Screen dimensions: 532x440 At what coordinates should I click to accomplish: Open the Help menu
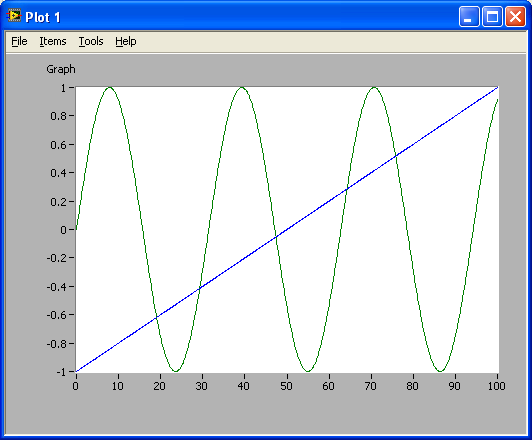(126, 41)
